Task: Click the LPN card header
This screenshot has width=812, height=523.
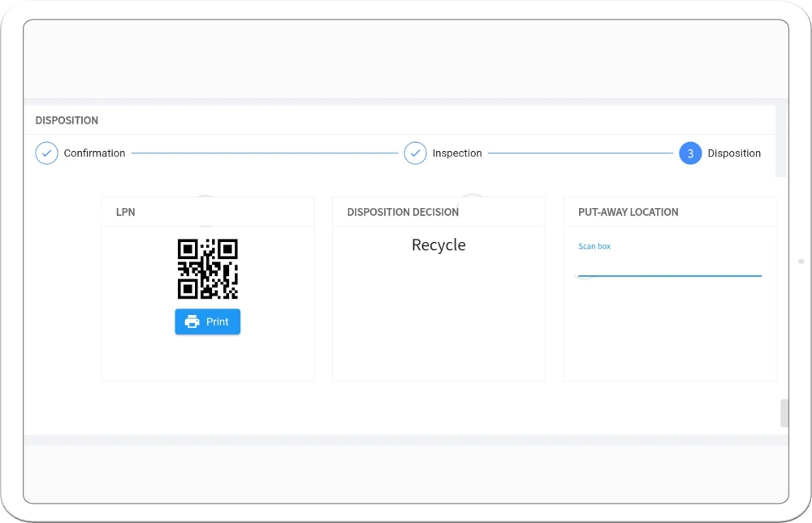Action: point(125,212)
